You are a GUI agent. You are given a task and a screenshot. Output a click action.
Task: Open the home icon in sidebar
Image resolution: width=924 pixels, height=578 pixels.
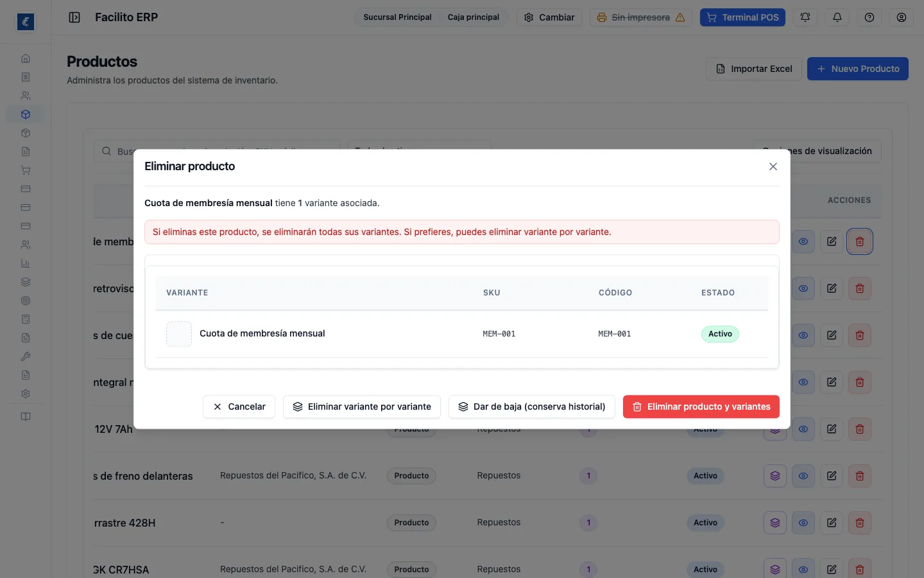point(26,58)
